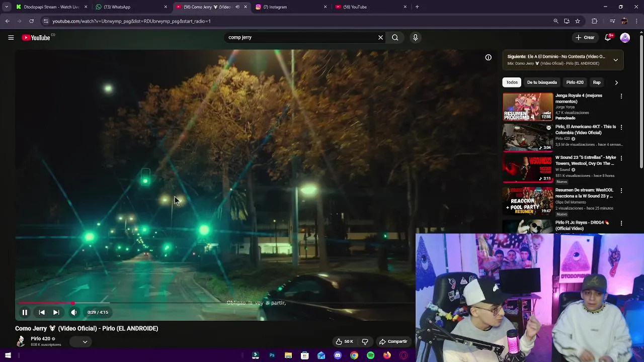Open the Windows Start menu
The width and height of the screenshot is (644, 362).
pyautogui.click(x=8, y=355)
